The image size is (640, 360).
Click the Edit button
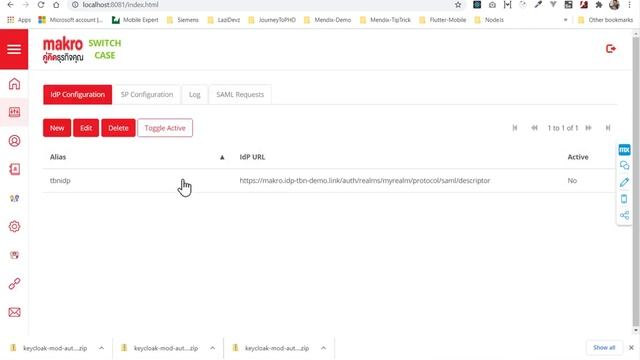click(86, 128)
